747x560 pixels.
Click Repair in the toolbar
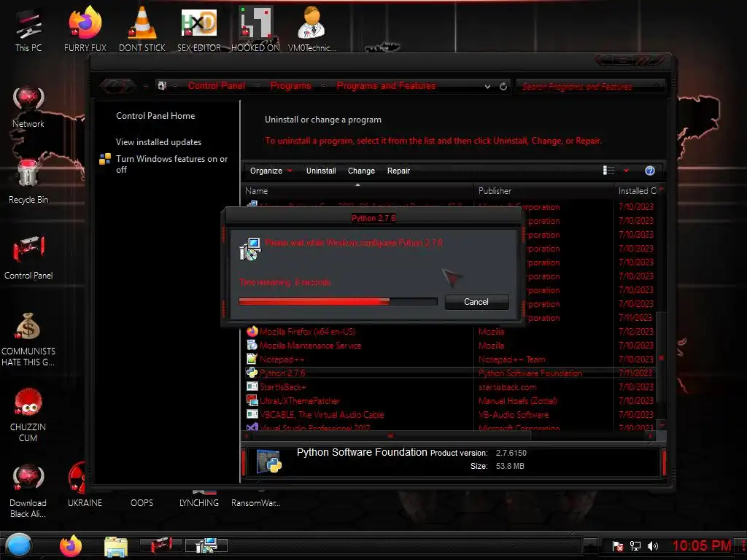pos(398,171)
